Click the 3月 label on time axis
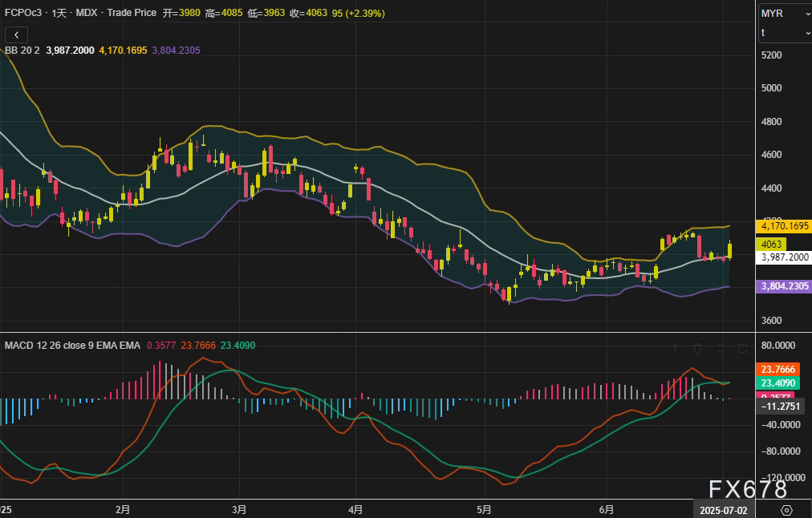This screenshot has width=812, height=518. click(239, 509)
